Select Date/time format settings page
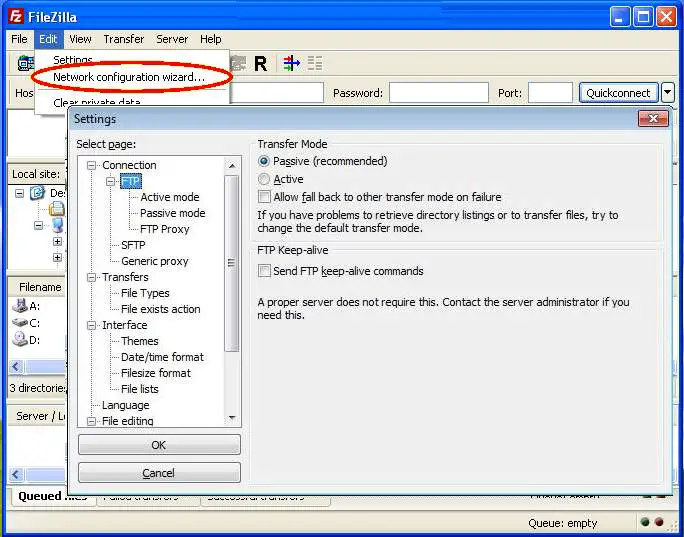The height and width of the screenshot is (537, 684). coord(162,357)
